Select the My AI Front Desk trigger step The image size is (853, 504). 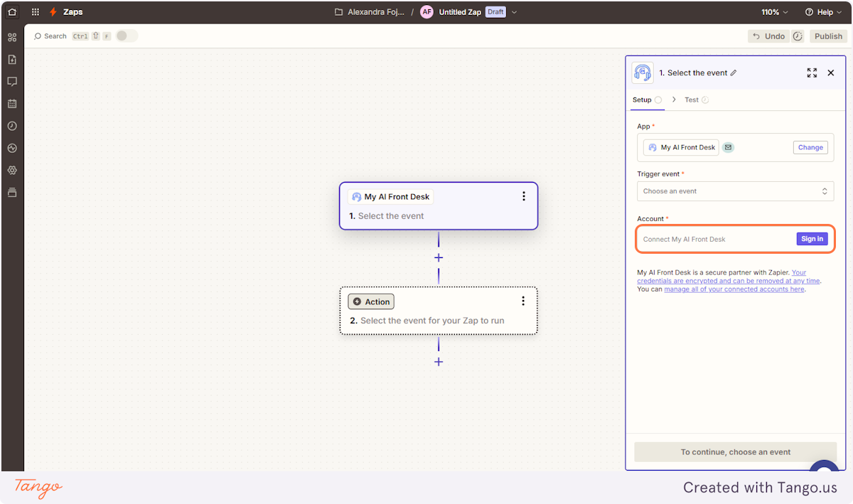tap(439, 206)
